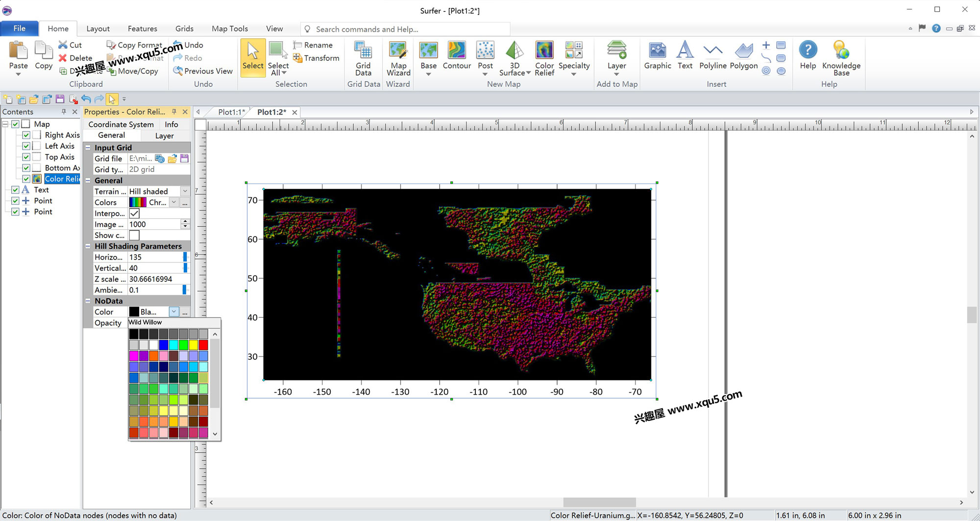980x521 pixels.
Task: Select the Polyline drawing tool
Action: pos(713,56)
